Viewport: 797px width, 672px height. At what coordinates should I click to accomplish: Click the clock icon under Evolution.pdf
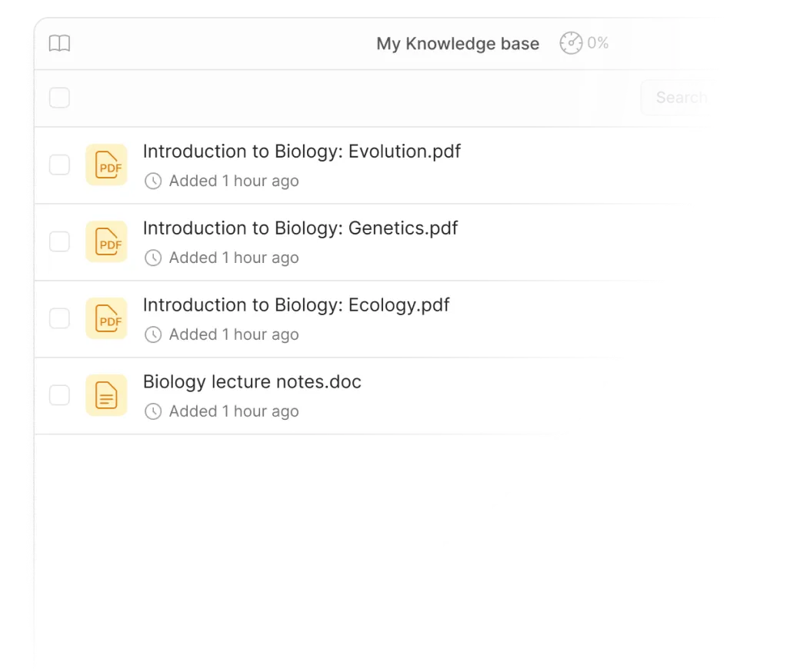pyautogui.click(x=155, y=181)
